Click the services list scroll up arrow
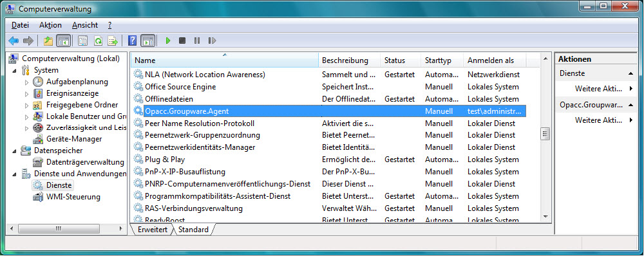This screenshot has width=644, height=256. tap(545, 59)
